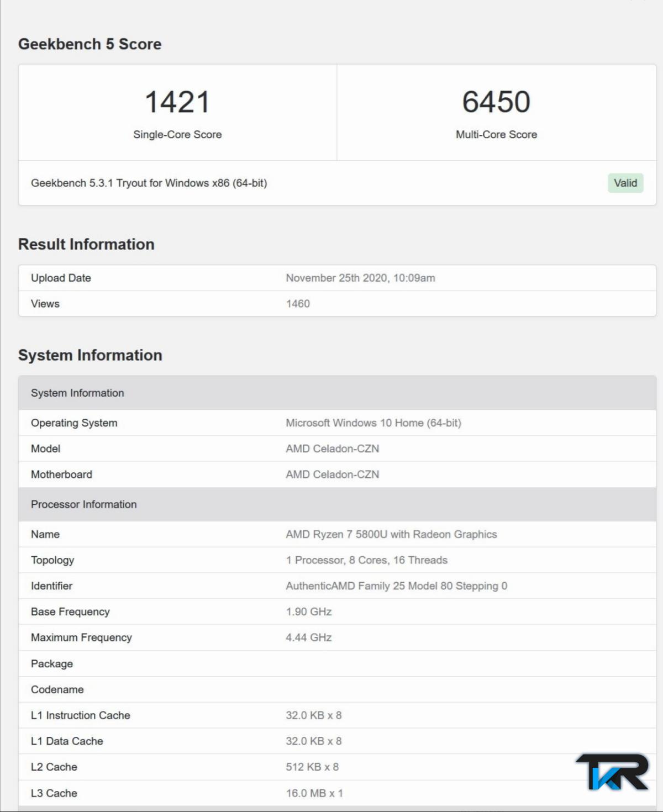Viewport: 663px width, 812px height.
Task: Click the Operating System label
Action: [x=74, y=423]
